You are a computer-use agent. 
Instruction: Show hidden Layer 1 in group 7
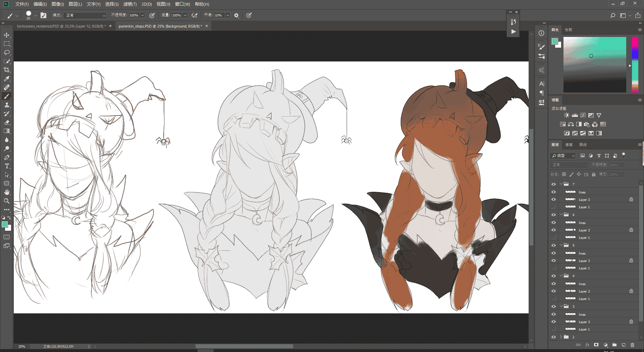pos(553,207)
